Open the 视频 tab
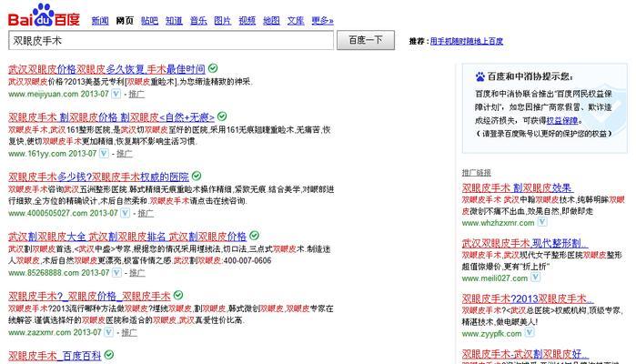 pyautogui.click(x=247, y=20)
